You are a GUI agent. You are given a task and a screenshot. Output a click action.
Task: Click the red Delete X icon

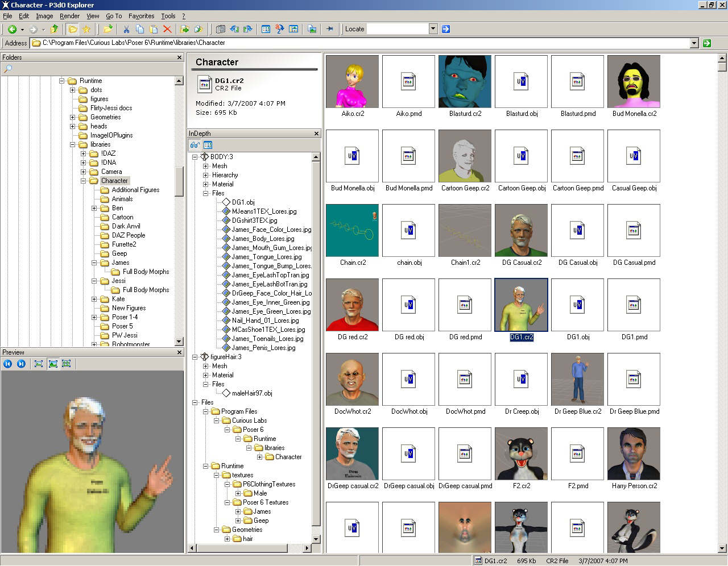tap(167, 29)
